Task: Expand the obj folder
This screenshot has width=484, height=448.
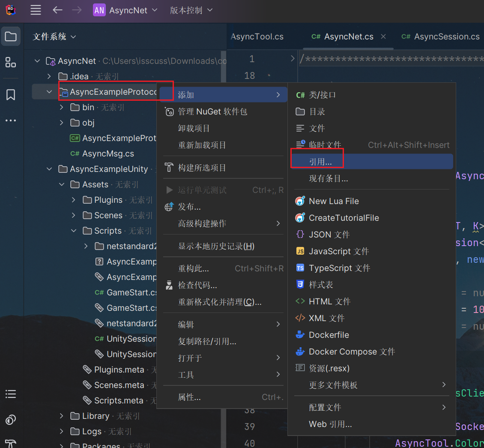Action: pyautogui.click(x=61, y=123)
